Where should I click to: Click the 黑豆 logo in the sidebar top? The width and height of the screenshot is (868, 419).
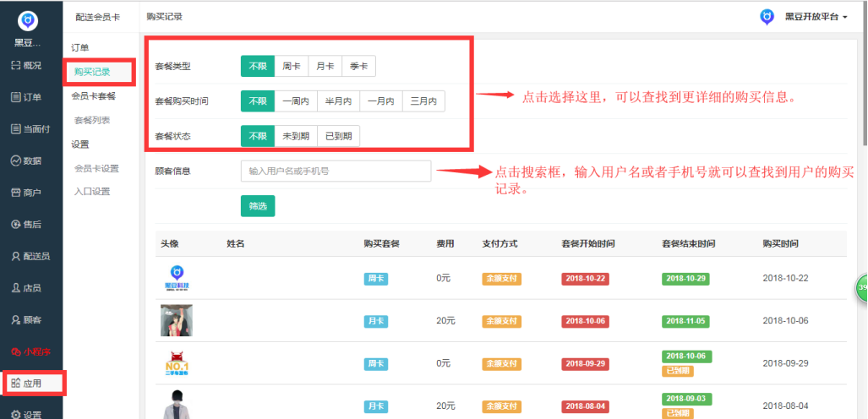pyautogui.click(x=28, y=20)
